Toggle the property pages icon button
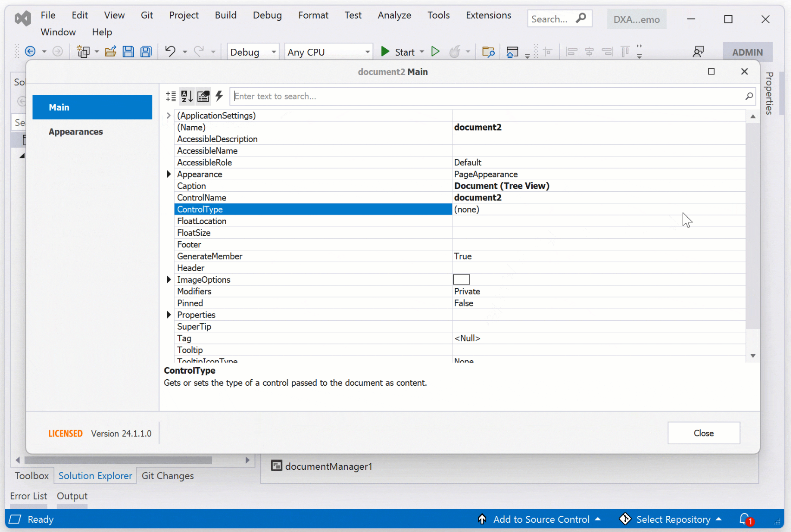This screenshot has height=532, width=791. tap(203, 96)
